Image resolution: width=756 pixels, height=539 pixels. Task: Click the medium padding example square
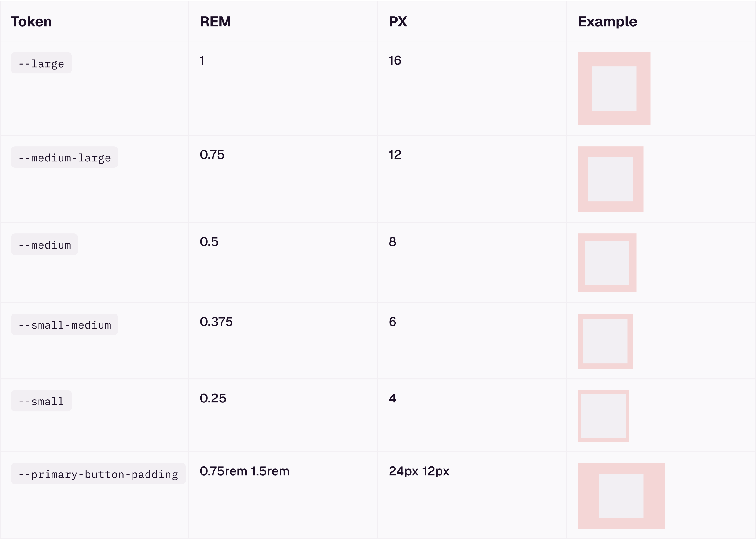click(607, 263)
